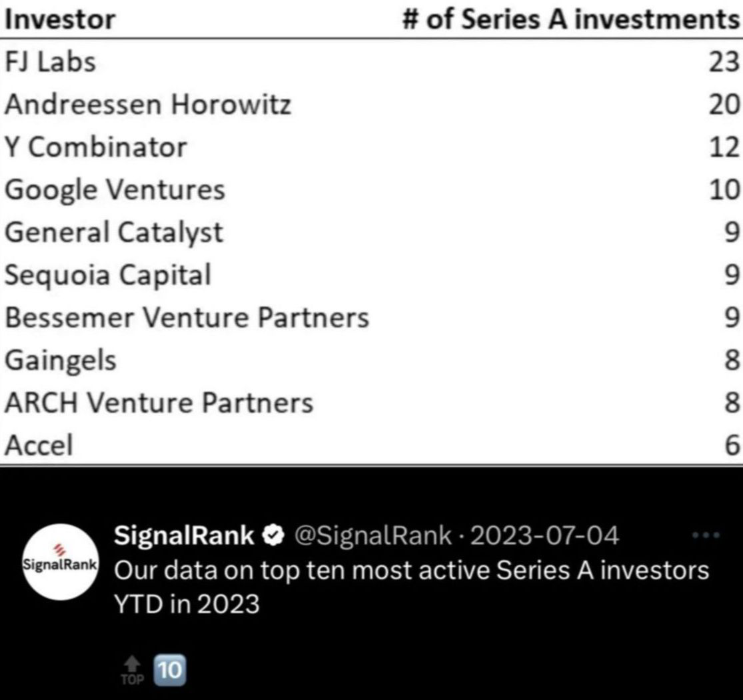
Task: Click the Sequoia Capital investor name
Action: tap(108, 275)
